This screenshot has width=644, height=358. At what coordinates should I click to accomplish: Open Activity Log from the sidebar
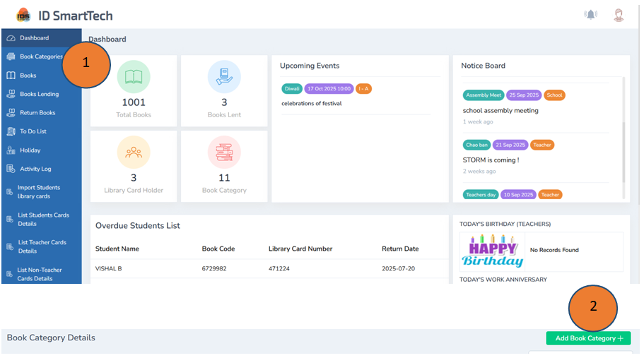[35, 169]
